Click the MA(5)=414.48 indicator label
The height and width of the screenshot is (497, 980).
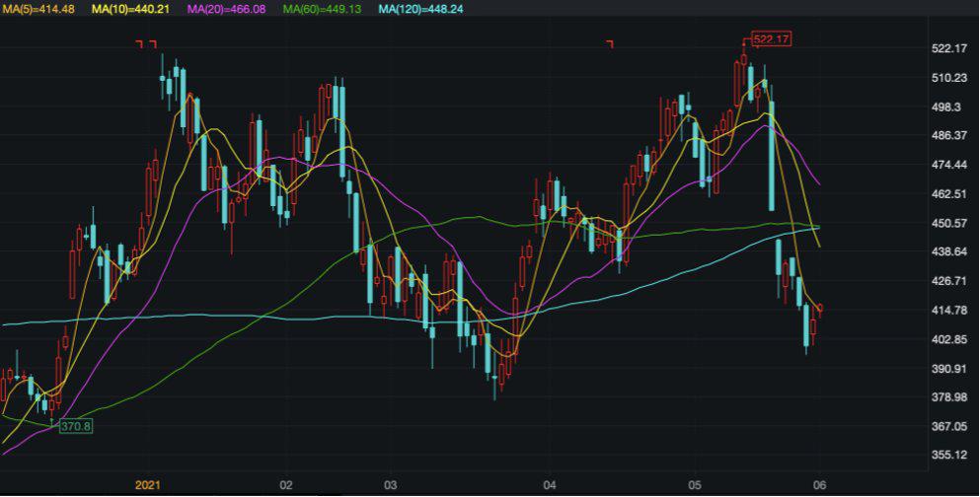[x=37, y=9]
